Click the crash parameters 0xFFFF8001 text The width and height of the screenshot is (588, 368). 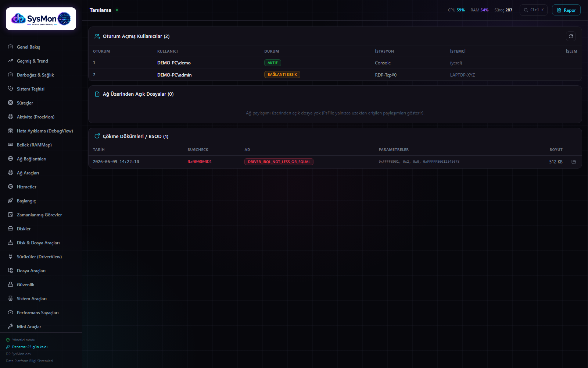click(419, 162)
